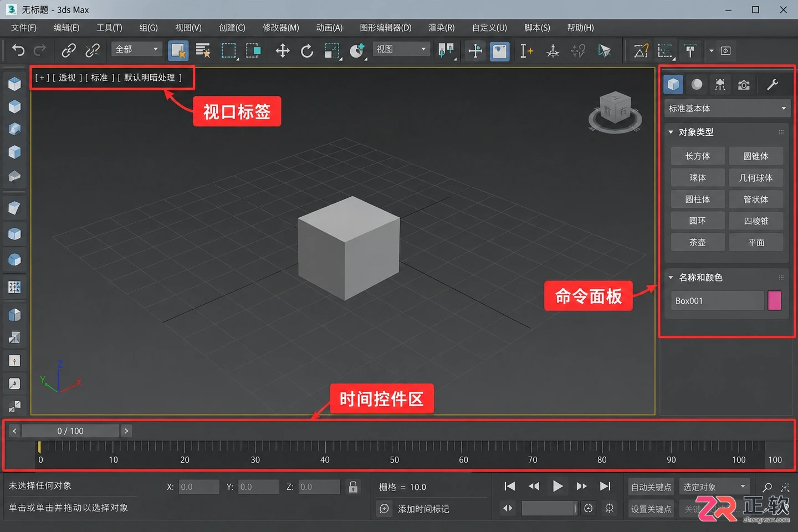Viewport: 798px width, 532px height.
Task: Click the Redo arrow icon
Action: coord(40,50)
